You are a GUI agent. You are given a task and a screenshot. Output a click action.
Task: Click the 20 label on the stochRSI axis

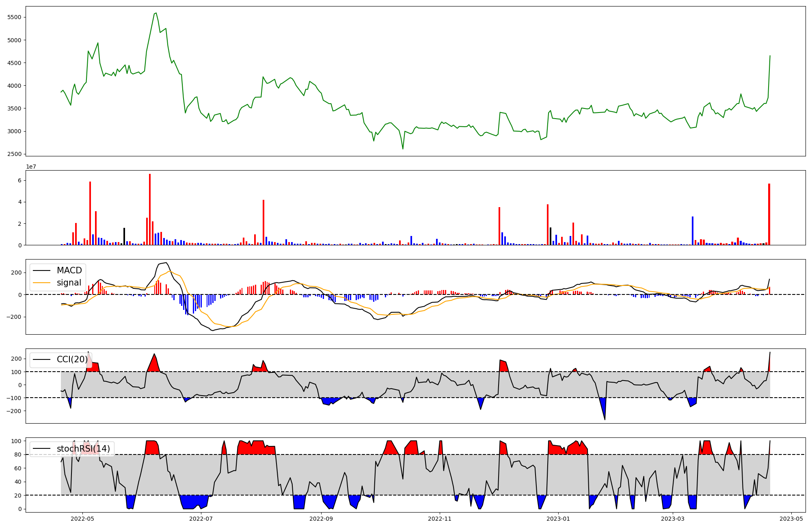click(18, 496)
